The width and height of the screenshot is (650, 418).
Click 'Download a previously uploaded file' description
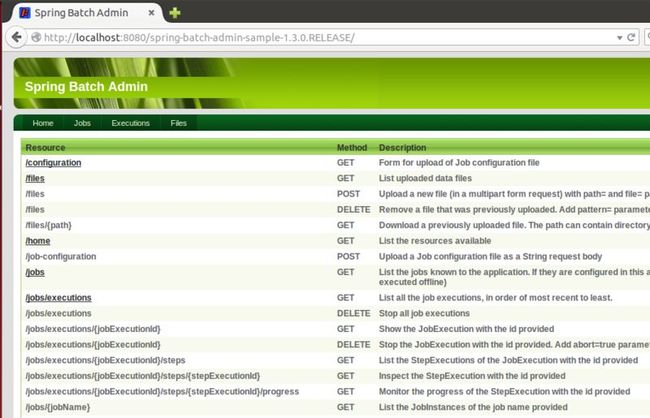point(514,225)
